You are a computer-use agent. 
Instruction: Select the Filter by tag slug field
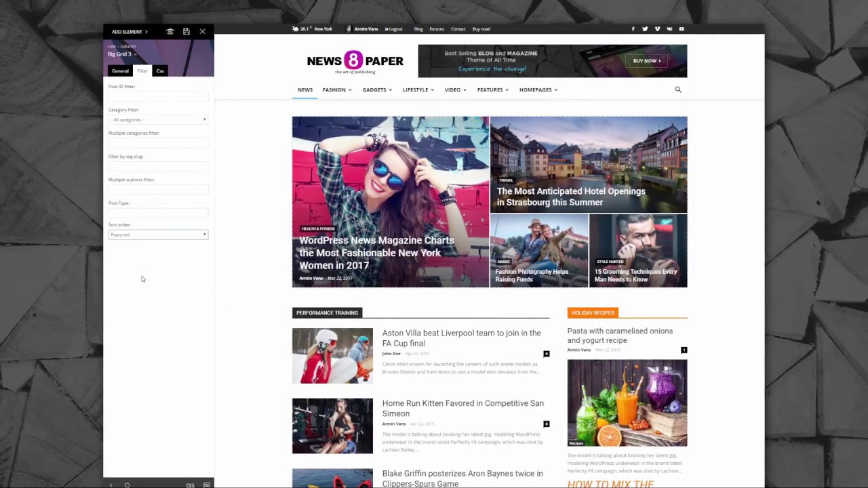158,166
